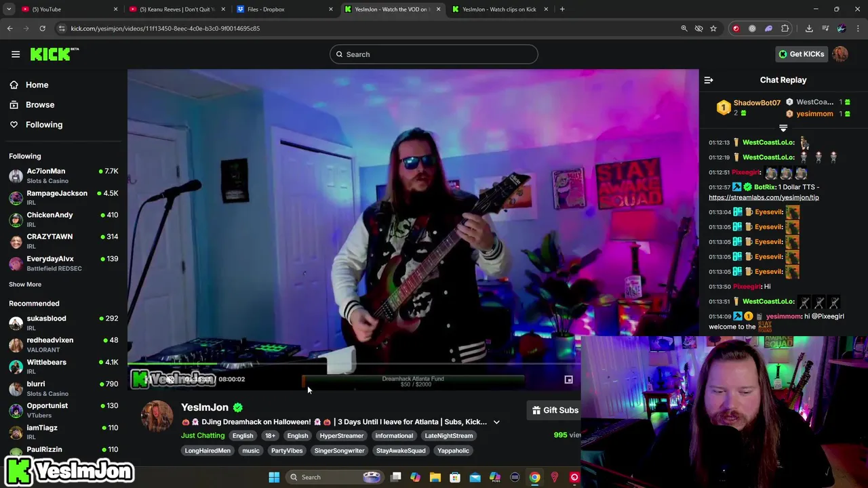Open blurri recommended channel
868x488 pixels.
tap(64, 388)
